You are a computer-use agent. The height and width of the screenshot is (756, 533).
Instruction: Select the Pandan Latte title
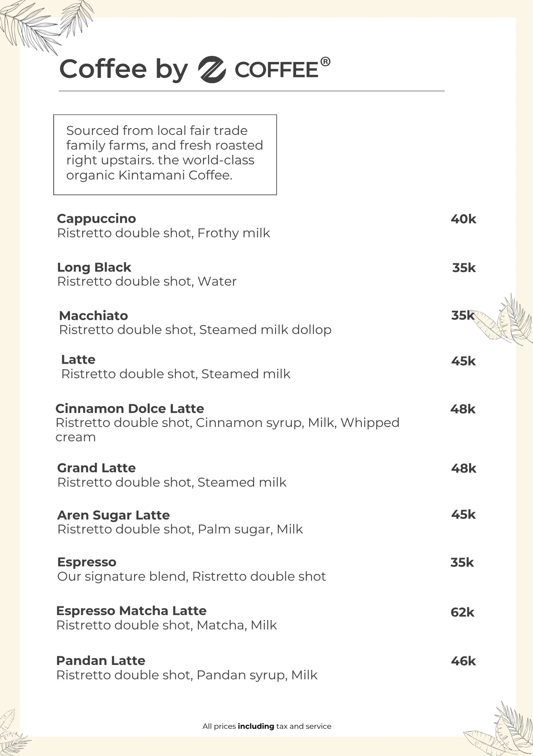(101, 661)
